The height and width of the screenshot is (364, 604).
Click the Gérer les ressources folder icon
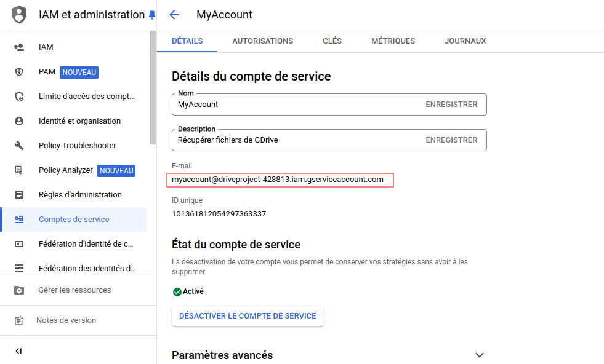19,290
